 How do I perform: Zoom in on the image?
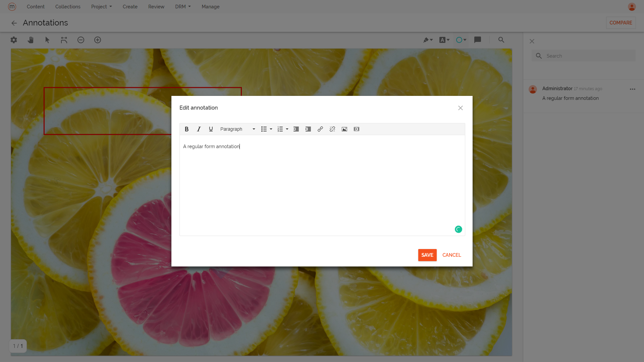[x=98, y=40]
